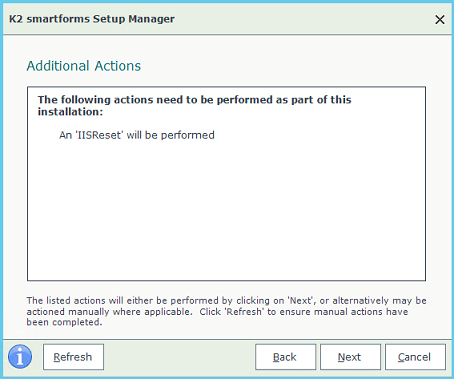454x379 pixels.
Task: Click 'Setup Manager' words in the title bar
Action: coord(134,19)
